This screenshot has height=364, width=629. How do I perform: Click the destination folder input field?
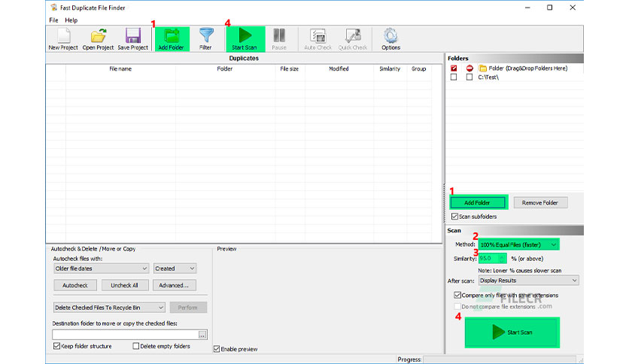(x=125, y=335)
